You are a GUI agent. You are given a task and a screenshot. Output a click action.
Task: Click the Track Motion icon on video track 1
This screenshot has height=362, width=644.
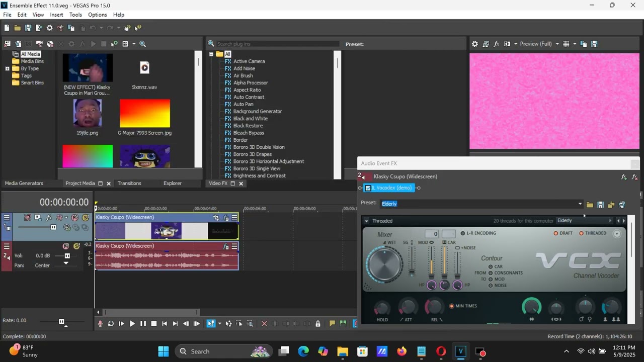38,218
